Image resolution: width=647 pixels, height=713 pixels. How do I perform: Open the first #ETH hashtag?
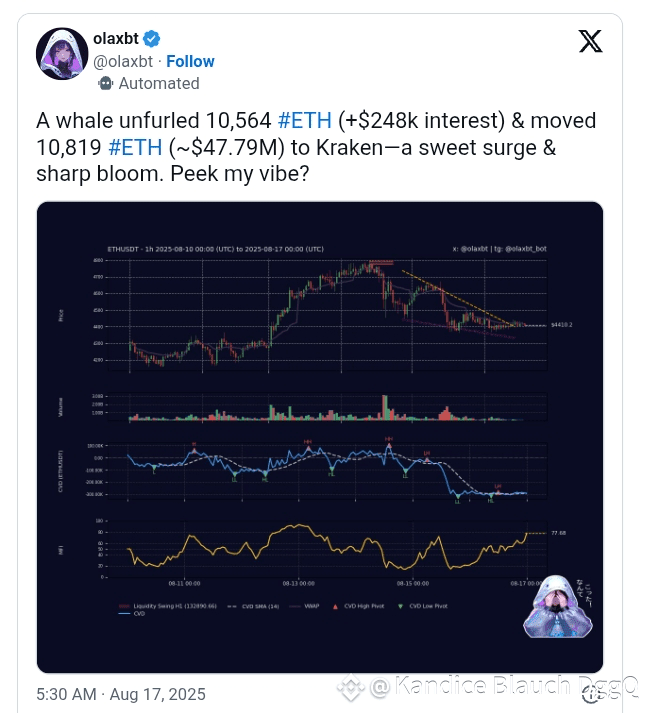(x=304, y=121)
